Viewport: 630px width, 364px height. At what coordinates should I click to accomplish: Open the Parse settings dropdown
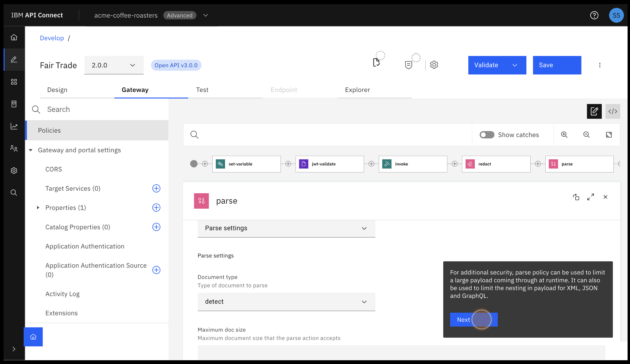click(x=286, y=228)
